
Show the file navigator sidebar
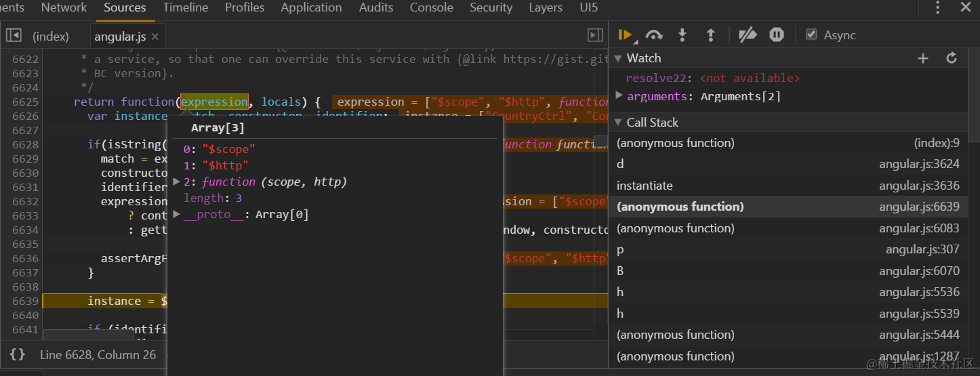click(x=14, y=35)
